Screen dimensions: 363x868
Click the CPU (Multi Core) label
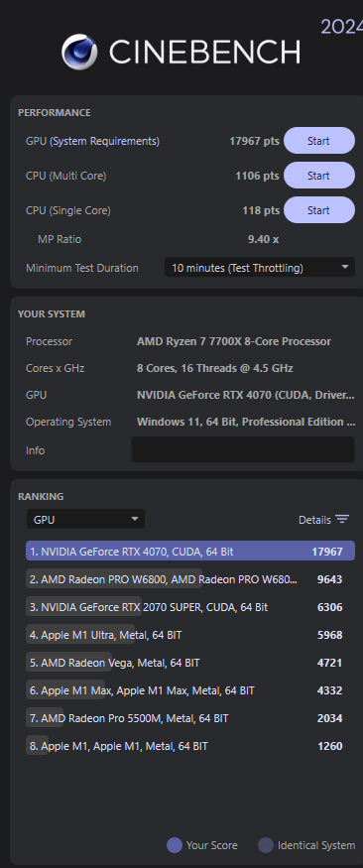65,176
